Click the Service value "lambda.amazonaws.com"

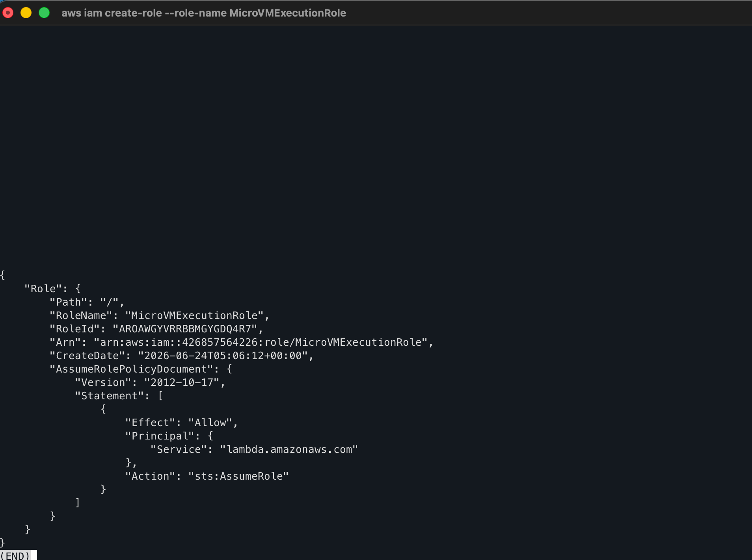click(x=289, y=449)
